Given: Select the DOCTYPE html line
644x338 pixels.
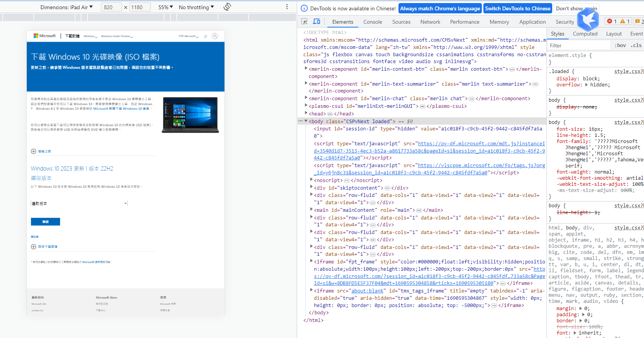Looking at the screenshot, I should coord(325,32).
